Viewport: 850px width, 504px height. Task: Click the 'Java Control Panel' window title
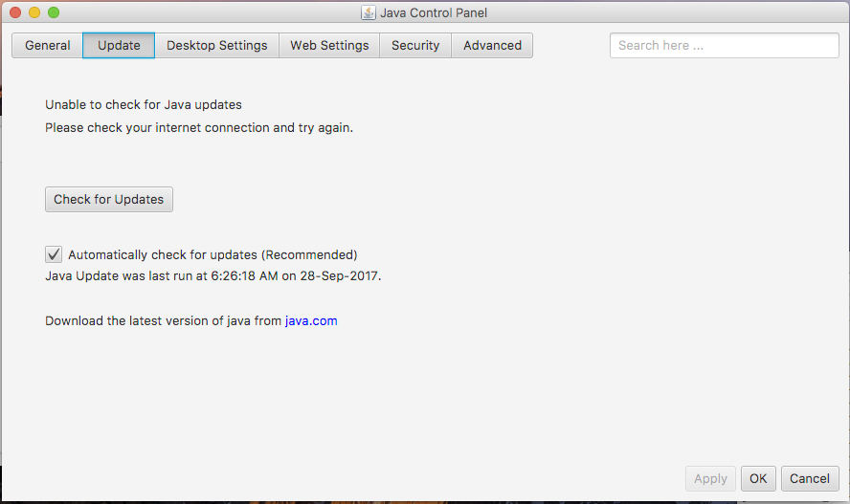434,12
